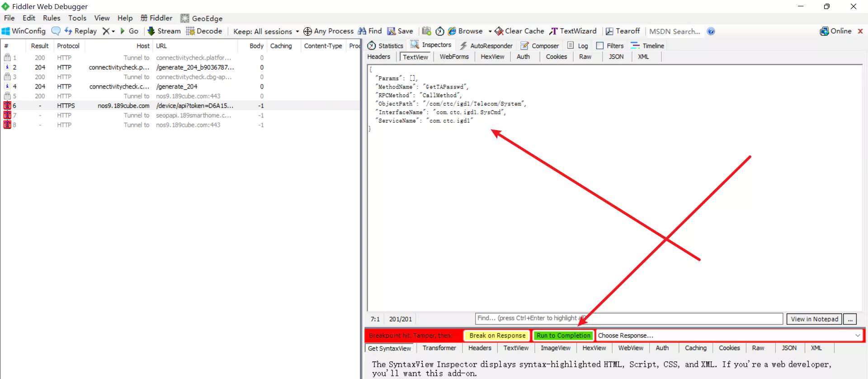
Task: Open the Keep: All sessions dropdown
Action: 266,32
